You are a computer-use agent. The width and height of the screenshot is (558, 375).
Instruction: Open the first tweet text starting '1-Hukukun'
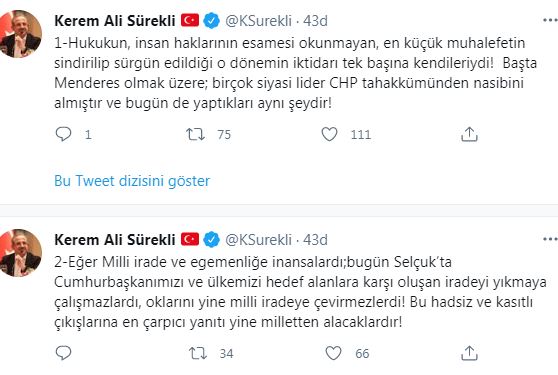coord(295,73)
